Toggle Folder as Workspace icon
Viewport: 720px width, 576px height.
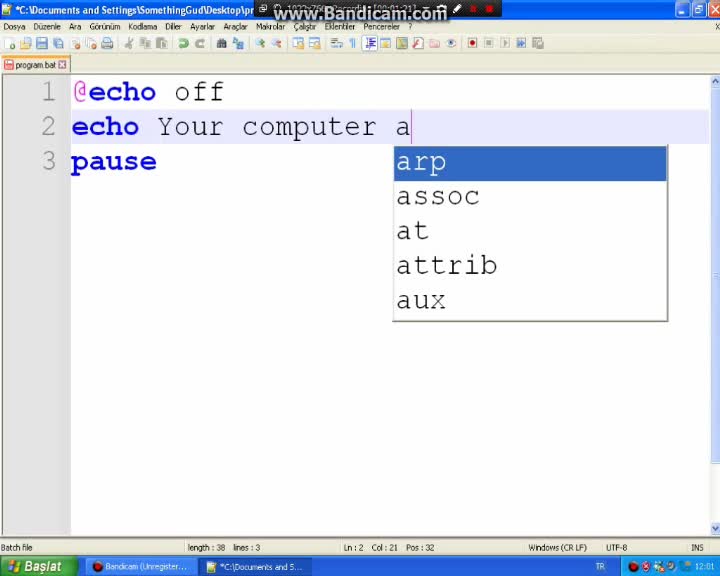tap(434, 44)
